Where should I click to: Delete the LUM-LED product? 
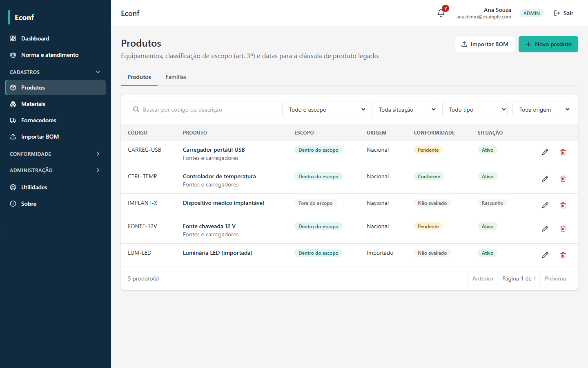[x=563, y=255]
